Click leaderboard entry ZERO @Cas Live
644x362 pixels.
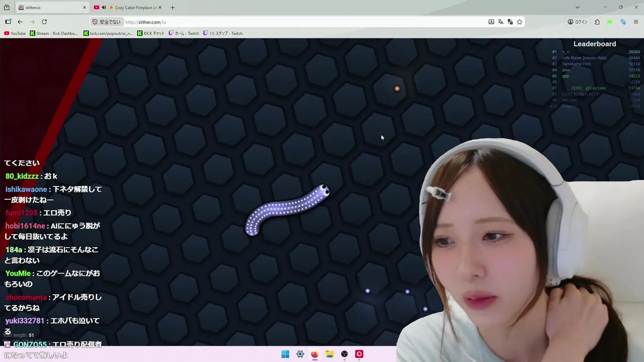tap(588, 88)
